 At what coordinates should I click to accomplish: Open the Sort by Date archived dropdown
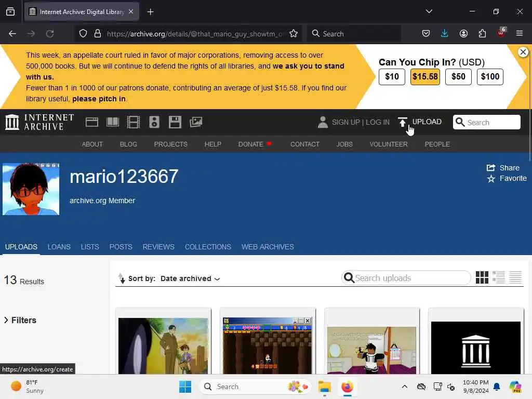pyautogui.click(x=190, y=278)
